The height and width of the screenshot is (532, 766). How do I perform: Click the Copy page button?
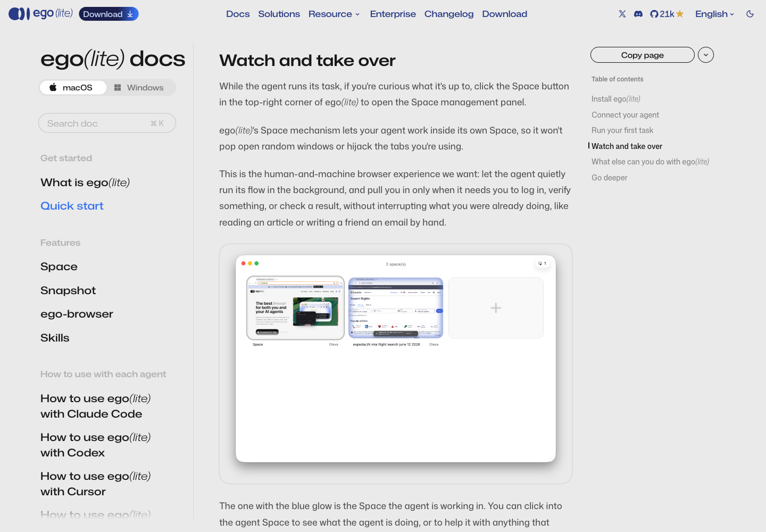click(x=643, y=55)
